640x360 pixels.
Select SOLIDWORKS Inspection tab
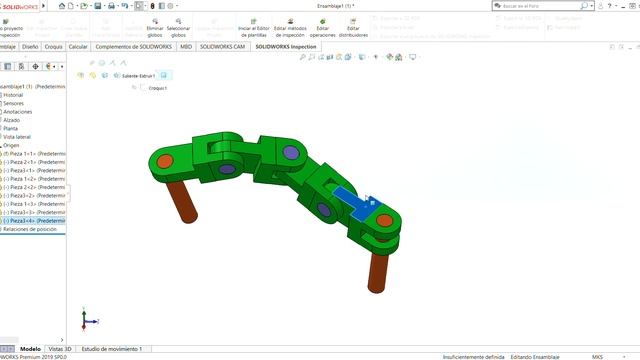tap(286, 47)
